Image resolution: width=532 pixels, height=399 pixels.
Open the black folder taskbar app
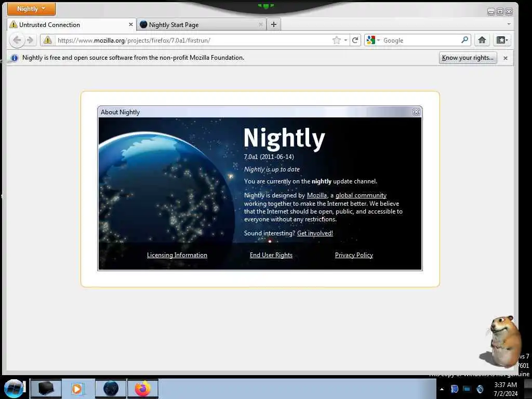point(46,389)
